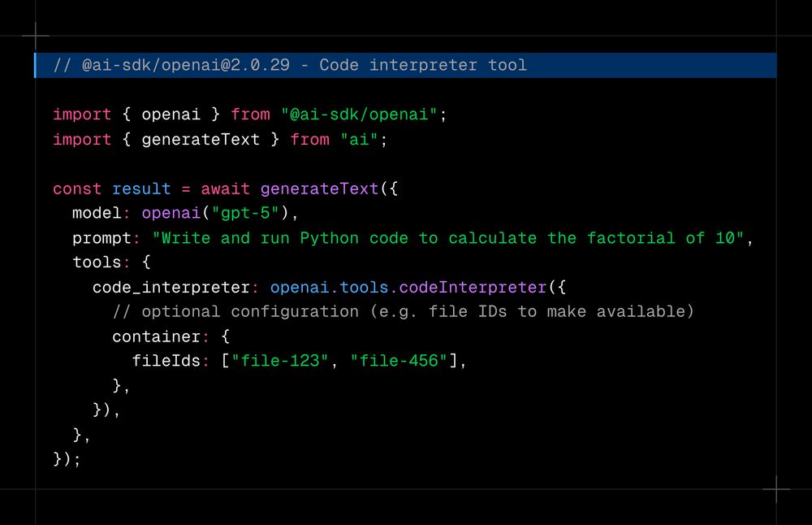Select the await keyword before generateText
Image resolution: width=812 pixels, height=525 pixels.
226,188
